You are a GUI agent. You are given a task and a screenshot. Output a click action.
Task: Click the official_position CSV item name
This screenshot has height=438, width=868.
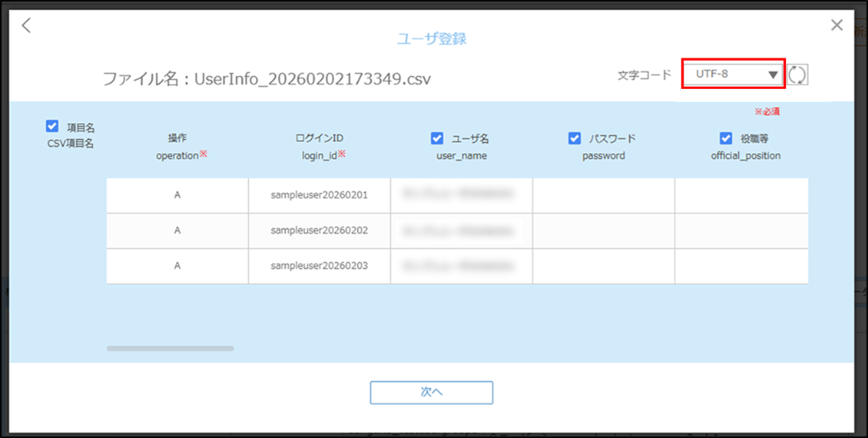click(746, 156)
